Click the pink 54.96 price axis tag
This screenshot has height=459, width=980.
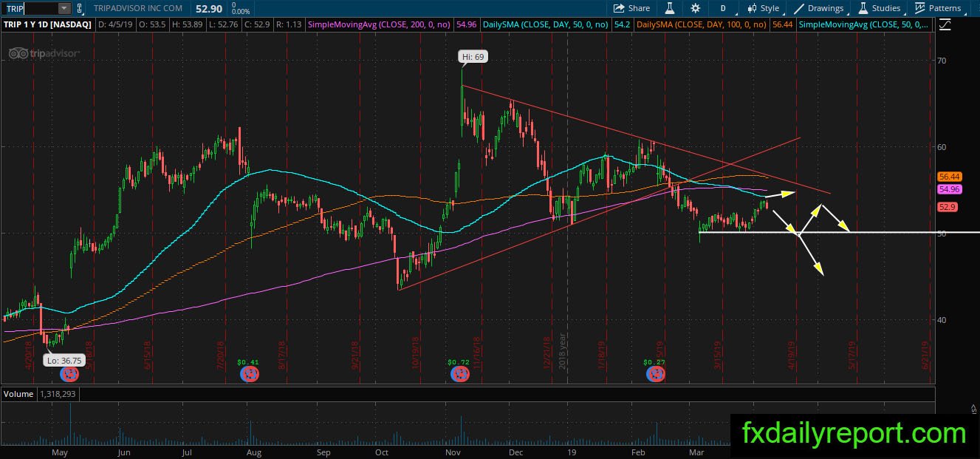[x=948, y=189]
